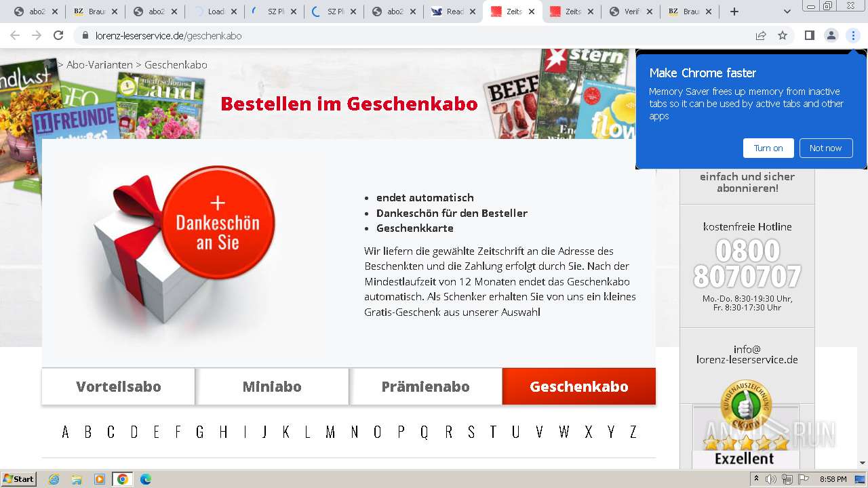The height and width of the screenshot is (488, 868).
Task: Launch Microsoft Edge from the taskbar
Action: 146,479
